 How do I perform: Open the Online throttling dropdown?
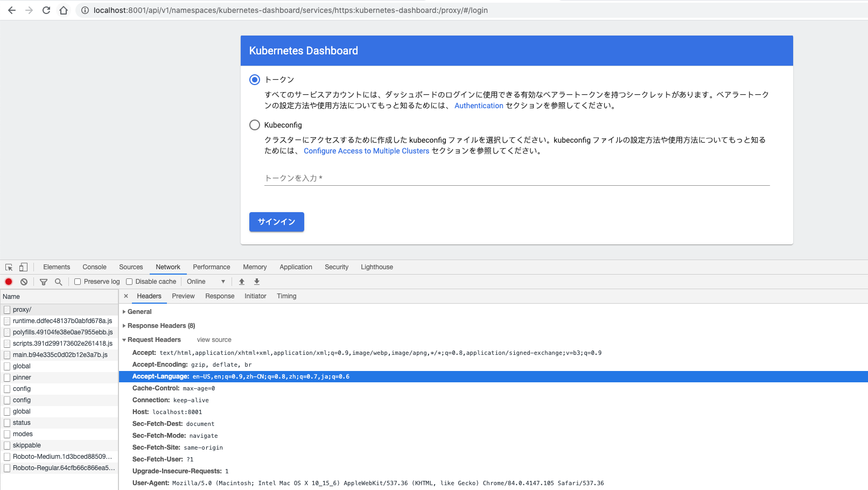point(206,282)
